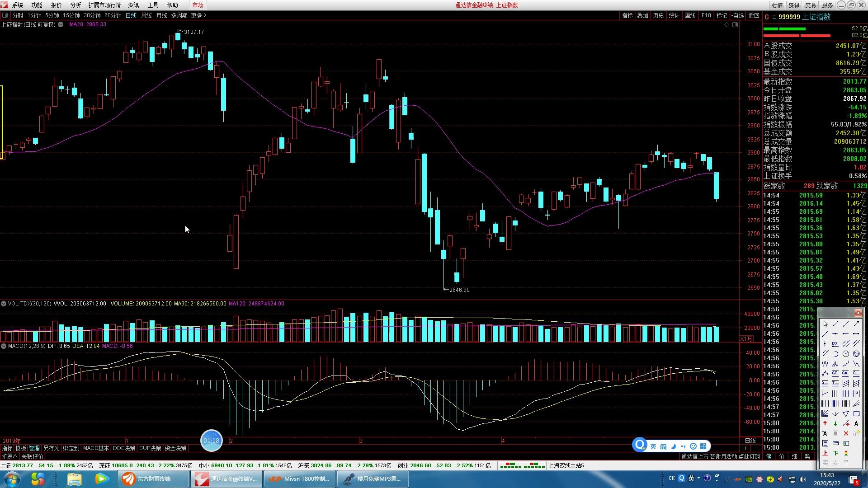Zoom in chart with plus button
Screen dimensions: 868x488
point(745,448)
